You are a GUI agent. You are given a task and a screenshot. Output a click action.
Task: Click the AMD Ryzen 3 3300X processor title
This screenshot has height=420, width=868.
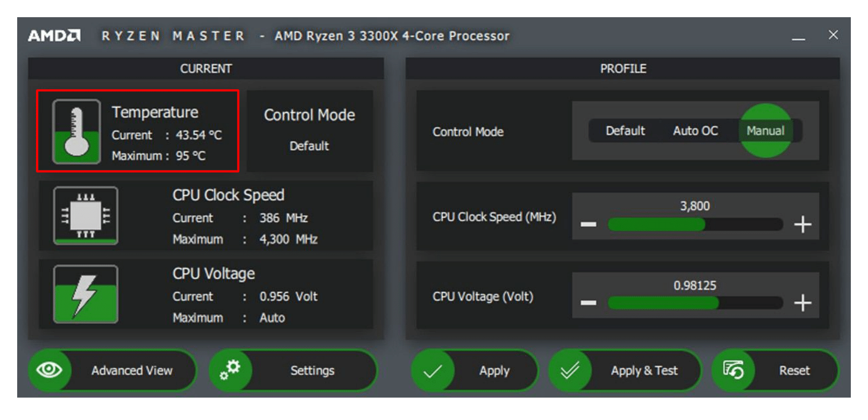[x=392, y=36]
